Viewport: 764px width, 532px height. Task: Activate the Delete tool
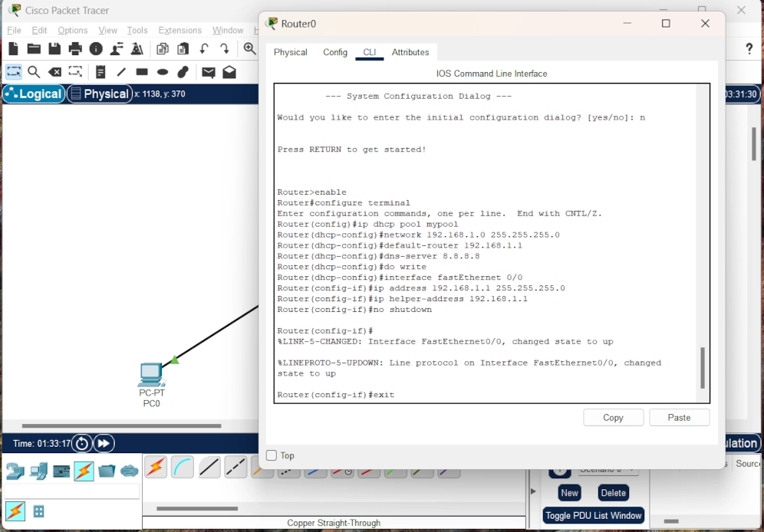[x=54, y=72]
